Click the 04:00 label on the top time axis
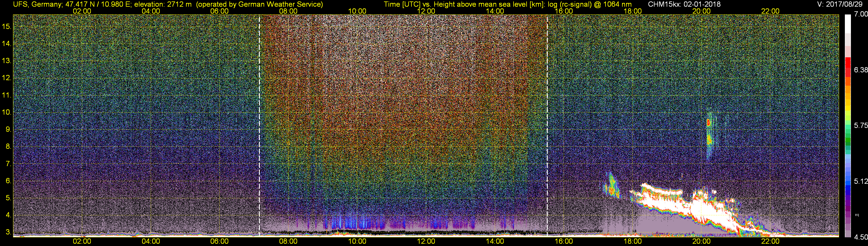 (x=151, y=11)
